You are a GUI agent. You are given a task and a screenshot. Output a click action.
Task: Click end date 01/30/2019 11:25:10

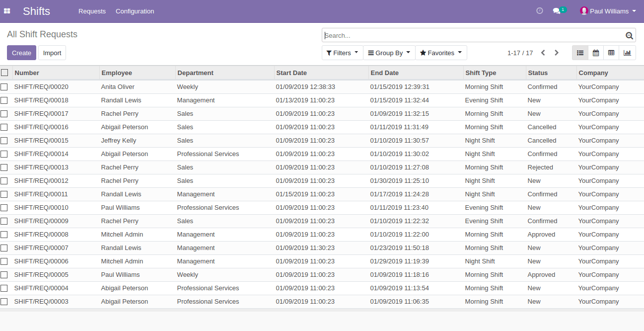click(400, 181)
